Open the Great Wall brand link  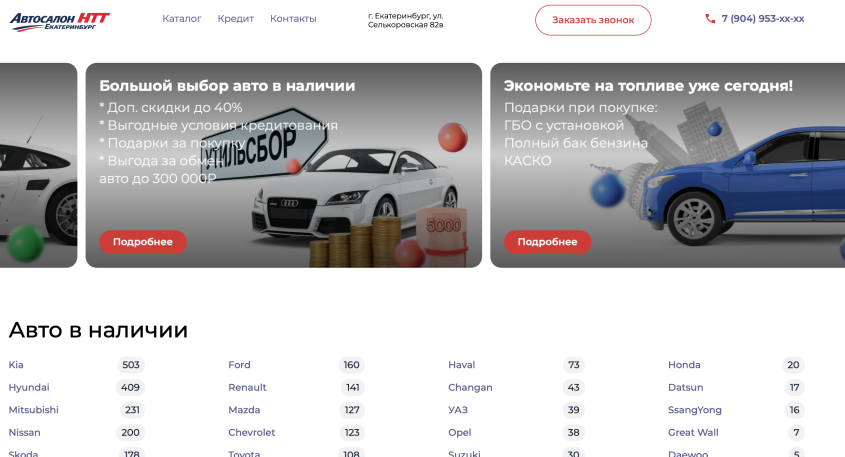[693, 433]
